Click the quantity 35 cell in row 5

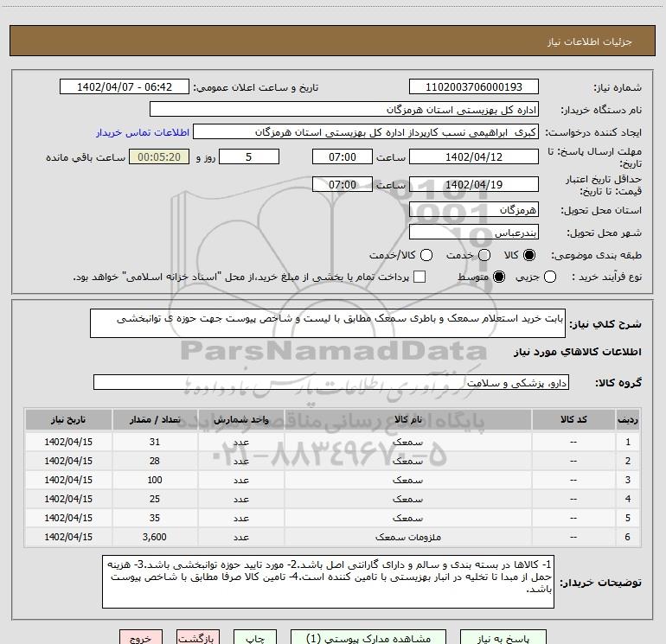pos(155,518)
